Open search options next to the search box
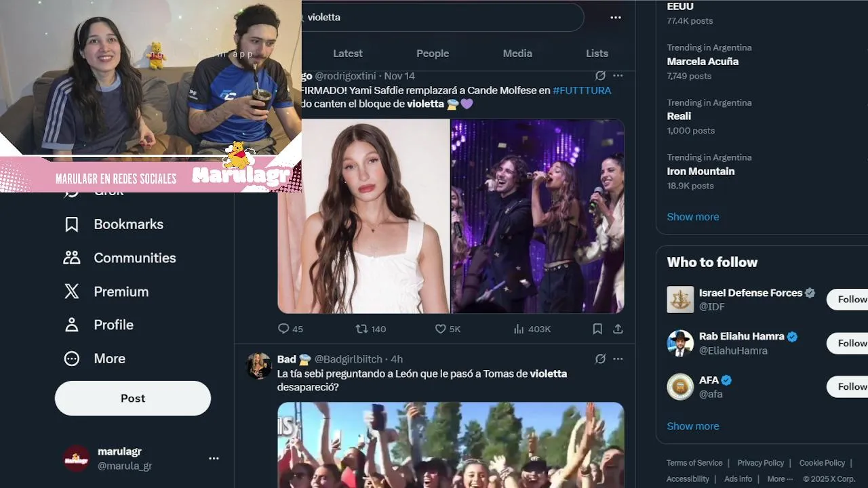 coord(616,18)
